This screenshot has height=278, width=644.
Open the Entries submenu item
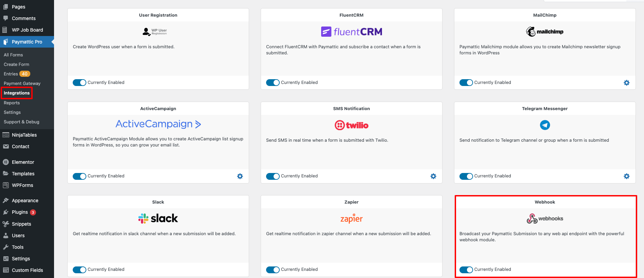point(11,74)
